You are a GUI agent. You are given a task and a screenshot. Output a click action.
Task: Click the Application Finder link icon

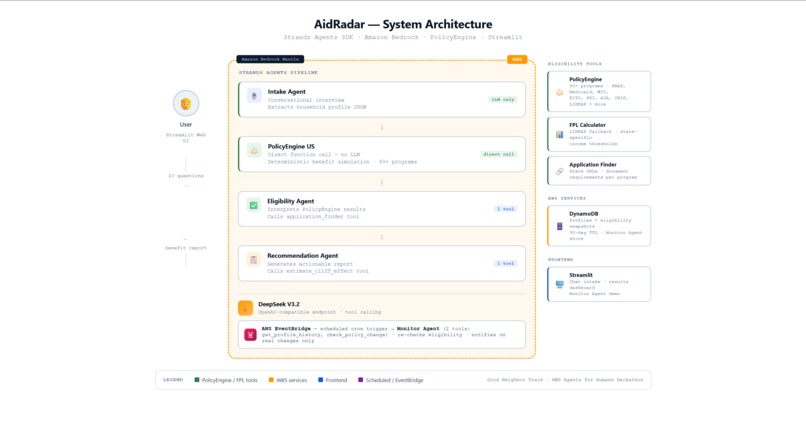[559, 171]
